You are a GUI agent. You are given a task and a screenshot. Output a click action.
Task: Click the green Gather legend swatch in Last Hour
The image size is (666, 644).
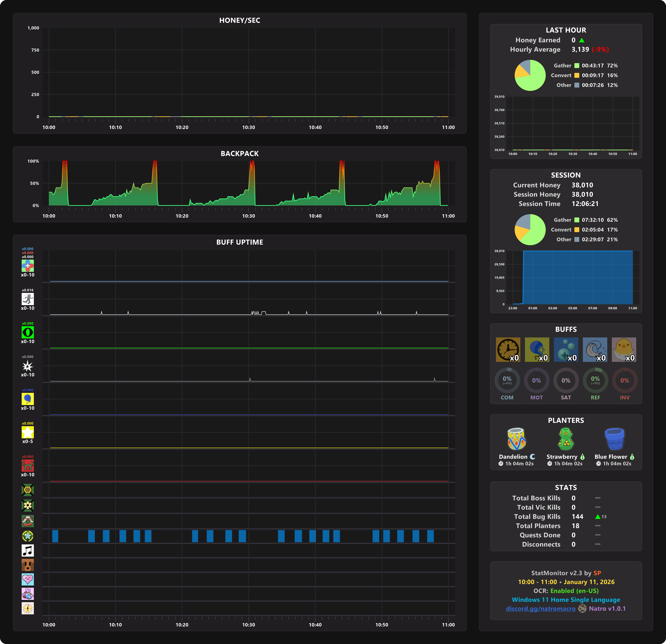point(577,66)
